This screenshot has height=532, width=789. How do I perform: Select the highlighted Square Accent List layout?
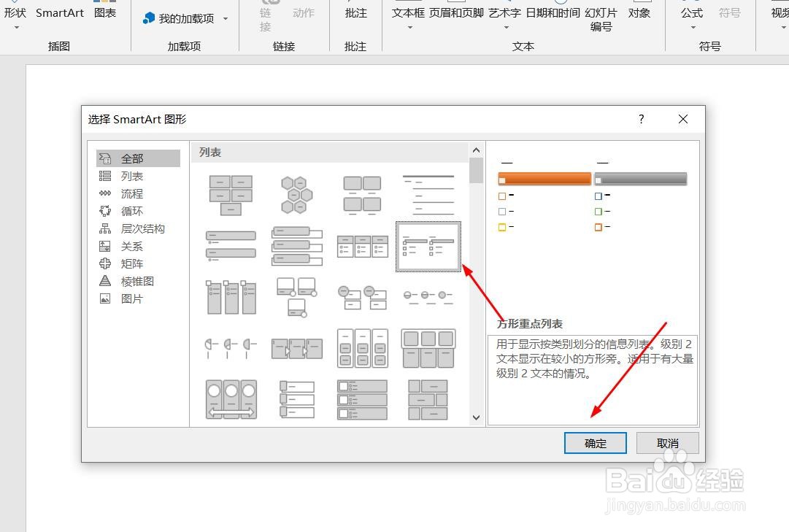point(428,247)
